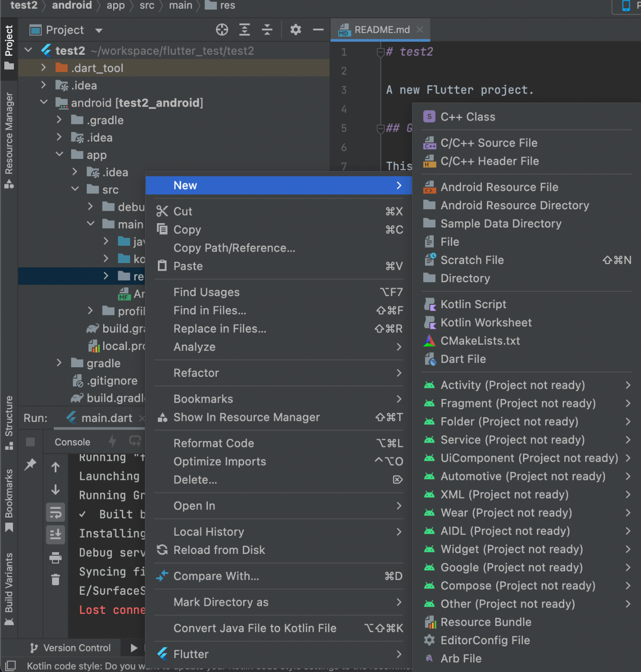Select Android Resource Directory option
Screen dimensions: 641x672
point(526,205)
